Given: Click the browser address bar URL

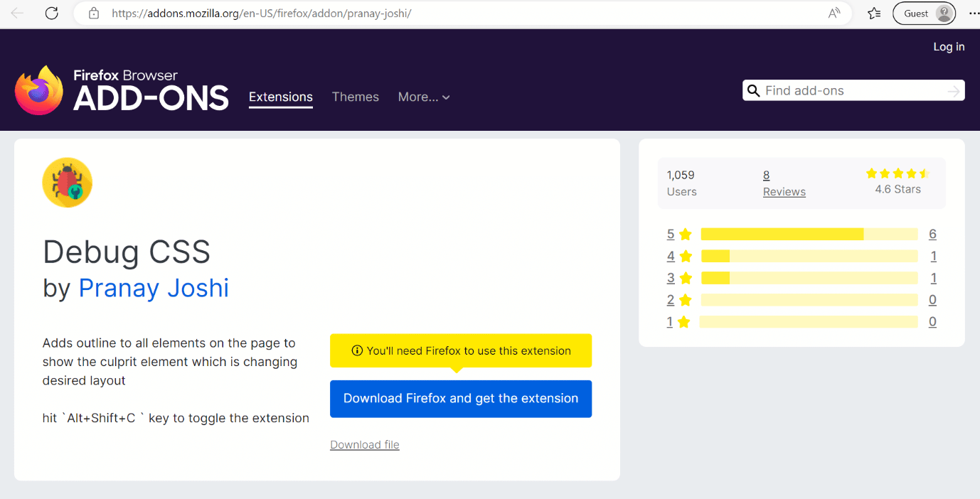Looking at the screenshot, I should (x=262, y=14).
